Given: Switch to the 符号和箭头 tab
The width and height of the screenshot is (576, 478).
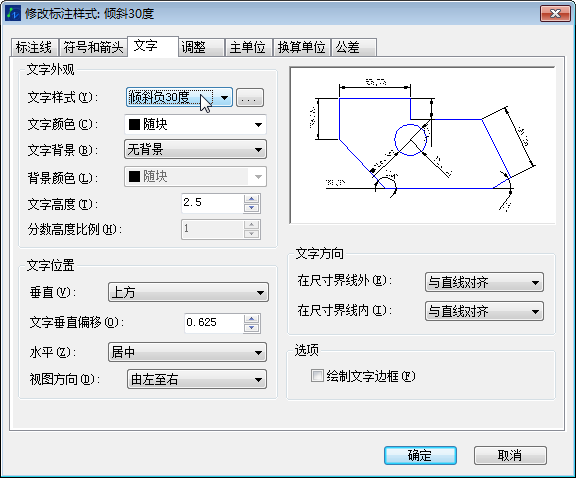Looking at the screenshot, I should click(93, 47).
